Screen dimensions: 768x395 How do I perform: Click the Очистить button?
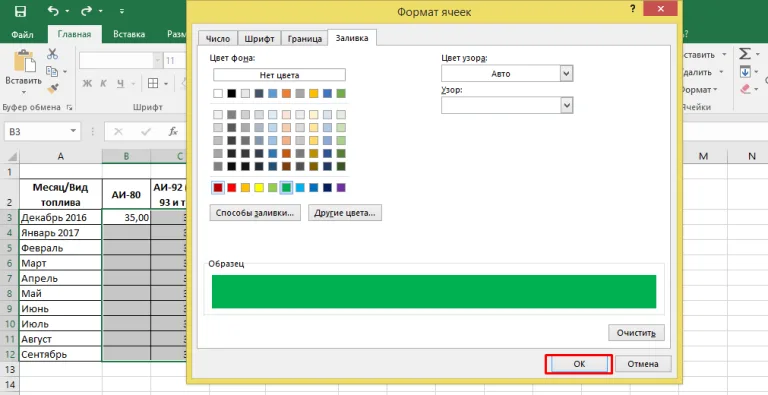click(636, 333)
